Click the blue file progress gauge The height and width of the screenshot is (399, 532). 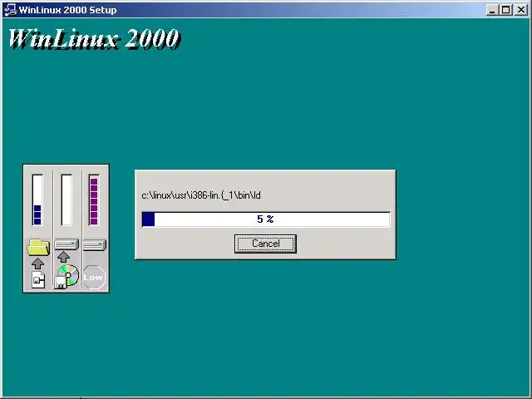[x=37, y=199]
